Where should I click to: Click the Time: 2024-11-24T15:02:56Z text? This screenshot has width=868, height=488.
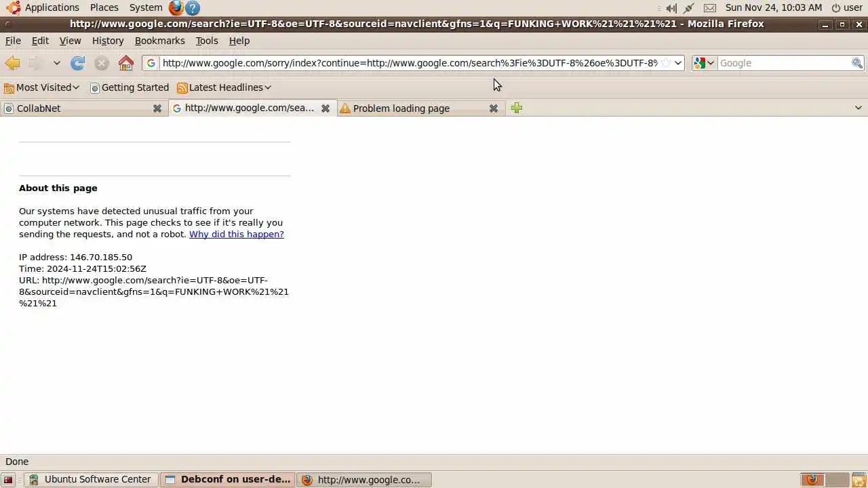[x=83, y=268]
